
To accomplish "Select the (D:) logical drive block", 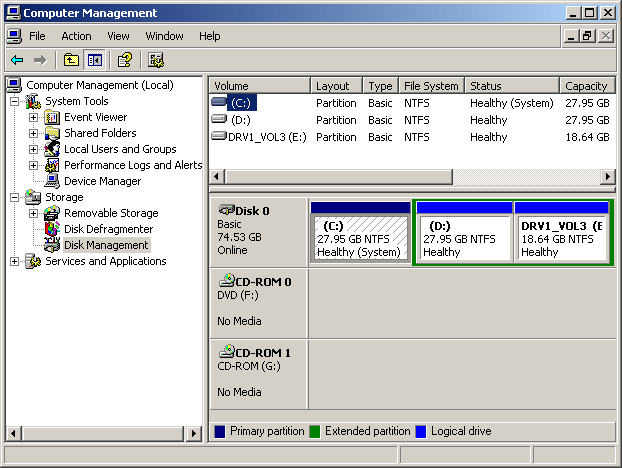I will pyautogui.click(x=464, y=232).
